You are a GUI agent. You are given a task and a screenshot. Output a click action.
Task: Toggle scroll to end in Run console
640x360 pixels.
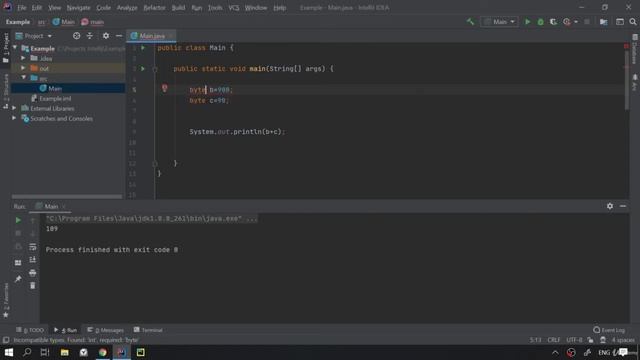point(33,260)
